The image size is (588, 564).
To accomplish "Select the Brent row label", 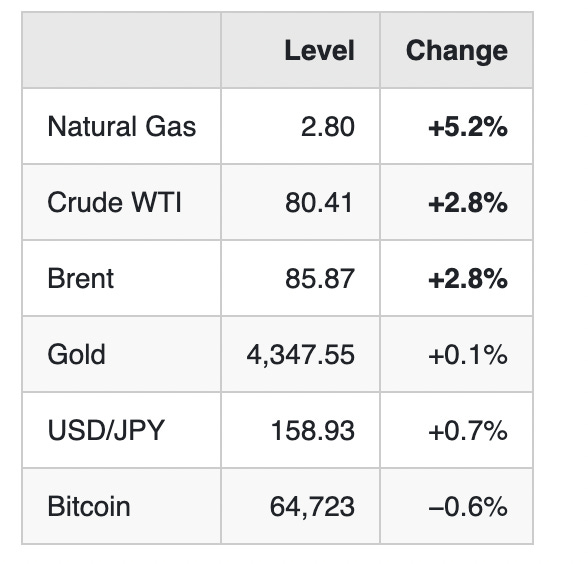I will (x=81, y=279).
